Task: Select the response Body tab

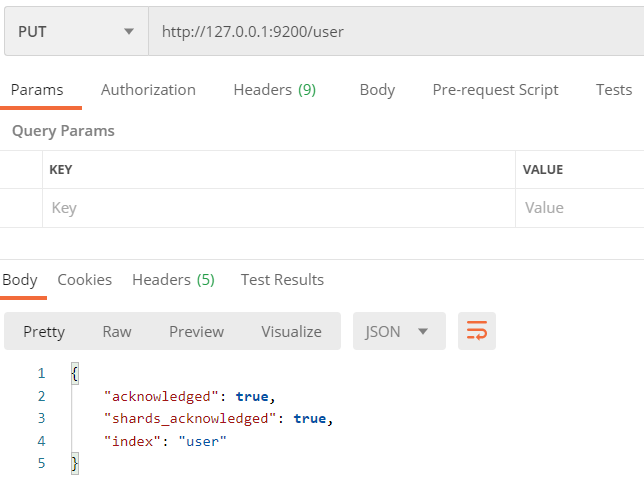Action: point(20,279)
